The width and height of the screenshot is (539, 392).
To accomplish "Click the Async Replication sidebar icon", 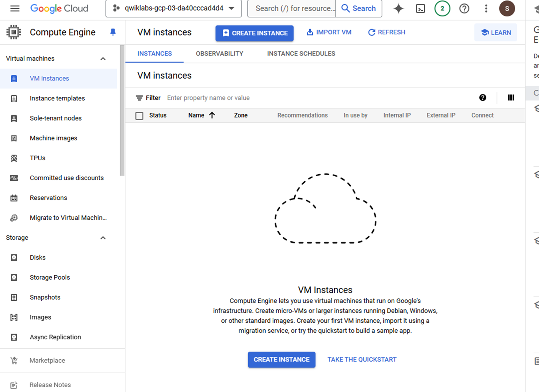I will tap(14, 337).
